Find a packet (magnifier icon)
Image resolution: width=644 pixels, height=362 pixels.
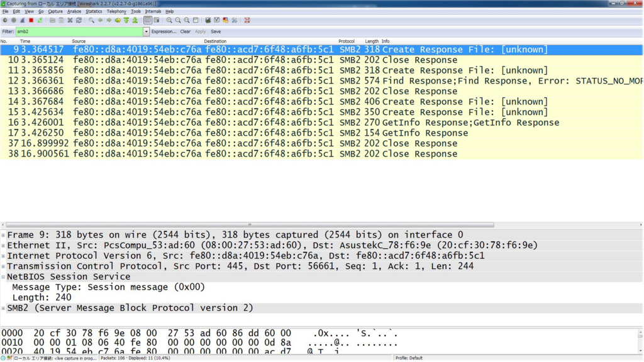pos(92,20)
